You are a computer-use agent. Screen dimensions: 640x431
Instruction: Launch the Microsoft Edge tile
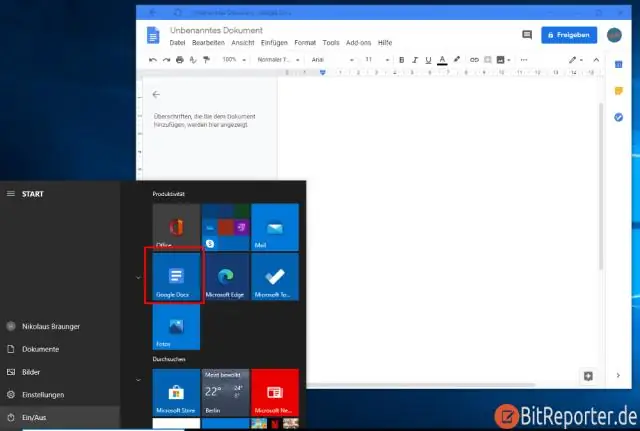[225, 277]
